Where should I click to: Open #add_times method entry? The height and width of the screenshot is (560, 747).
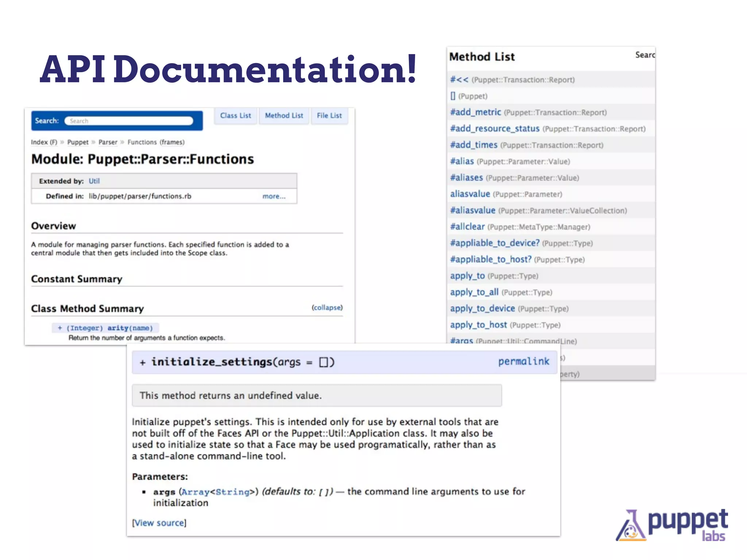pos(473,145)
